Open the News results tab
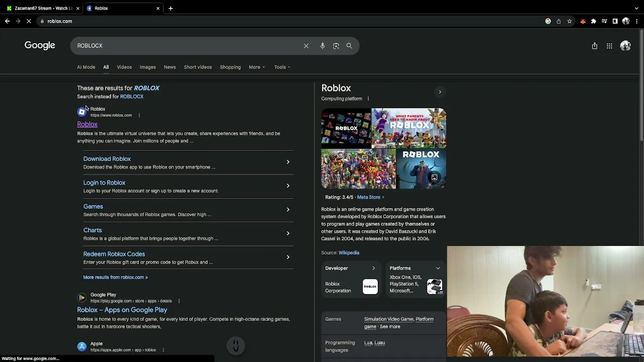Viewport: 644px width, 362px height. 170,67
